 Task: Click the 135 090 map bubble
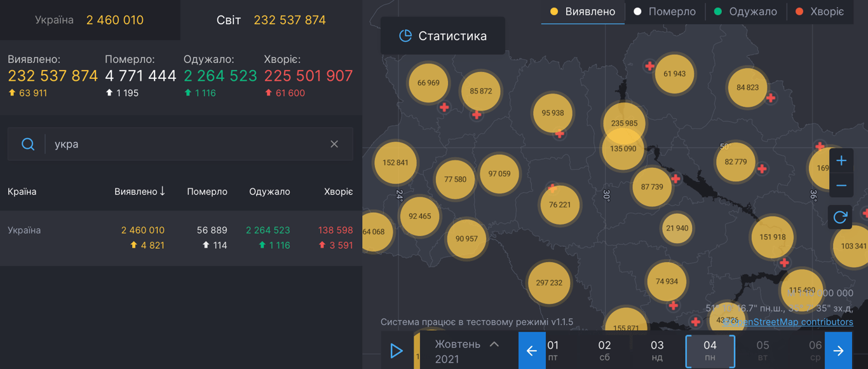click(x=623, y=149)
